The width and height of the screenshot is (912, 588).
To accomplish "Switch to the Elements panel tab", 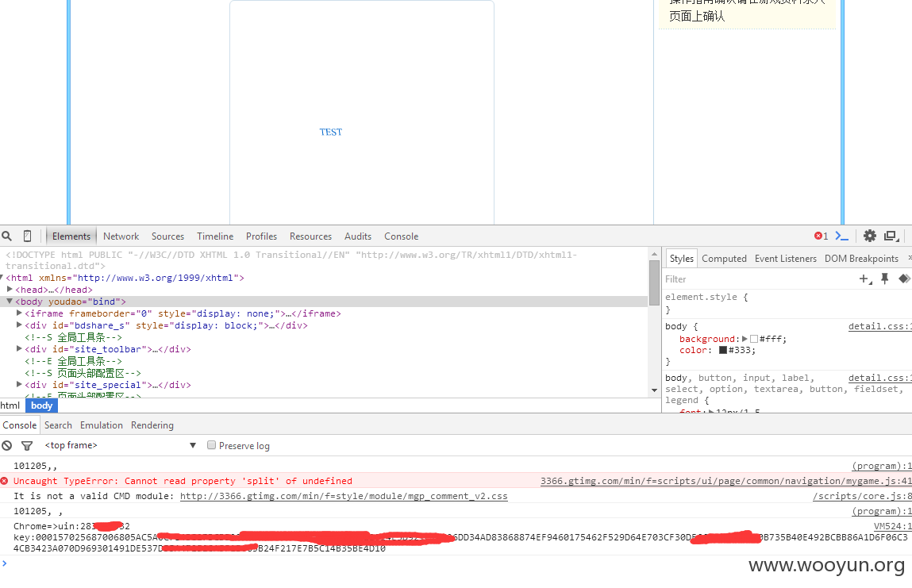I will (x=71, y=236).
